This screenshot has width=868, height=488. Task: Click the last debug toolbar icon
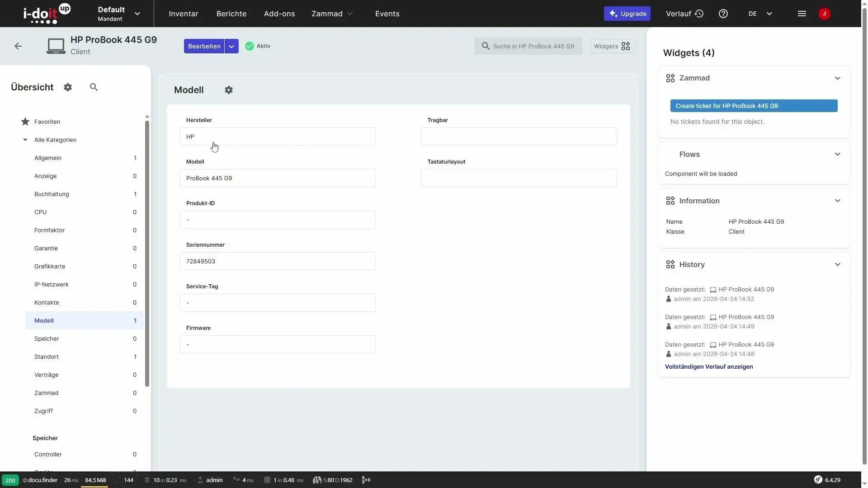[367, 480]
